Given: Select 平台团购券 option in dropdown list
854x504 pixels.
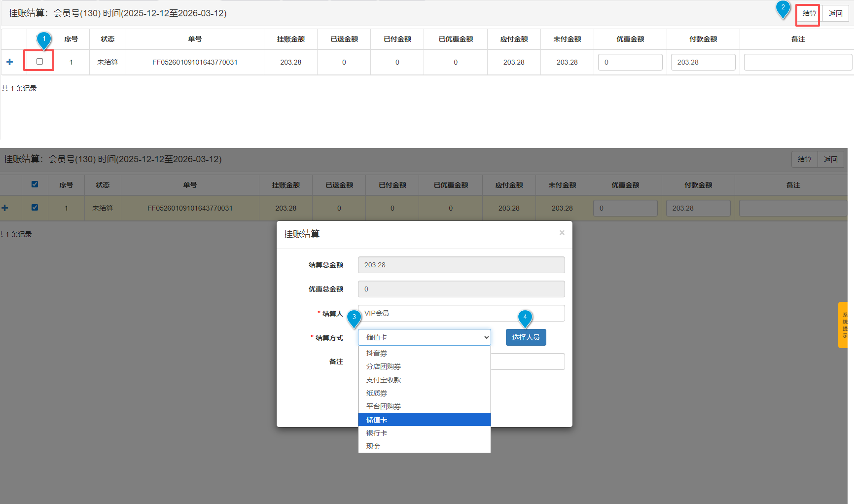Looking at the screenshot, I should pos(384,406).
